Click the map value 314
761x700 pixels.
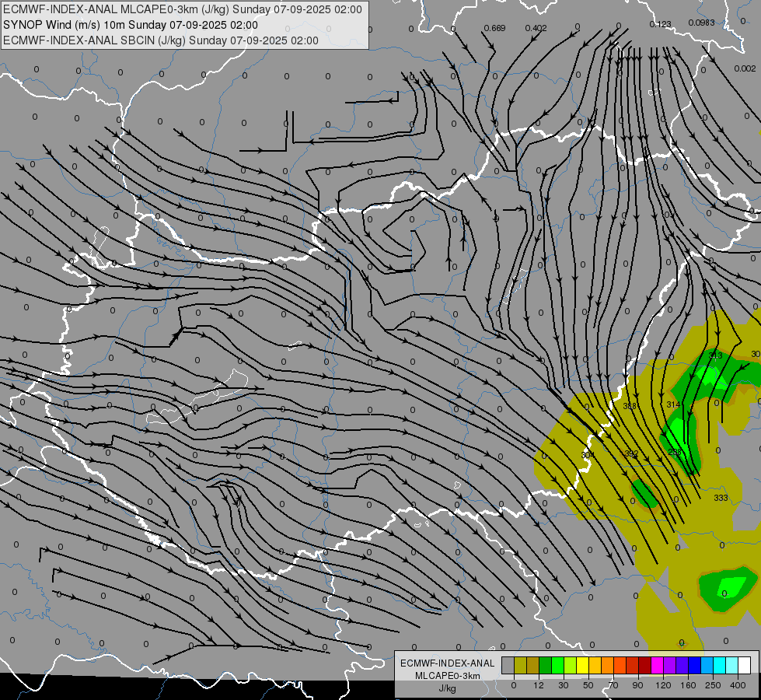673,404
